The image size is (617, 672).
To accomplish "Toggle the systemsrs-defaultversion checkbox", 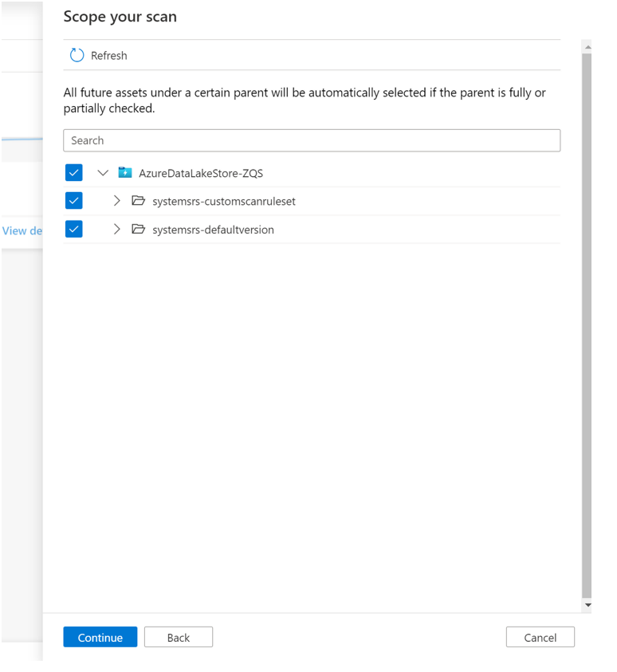I will pyautogui.click(x=74, y=230).
